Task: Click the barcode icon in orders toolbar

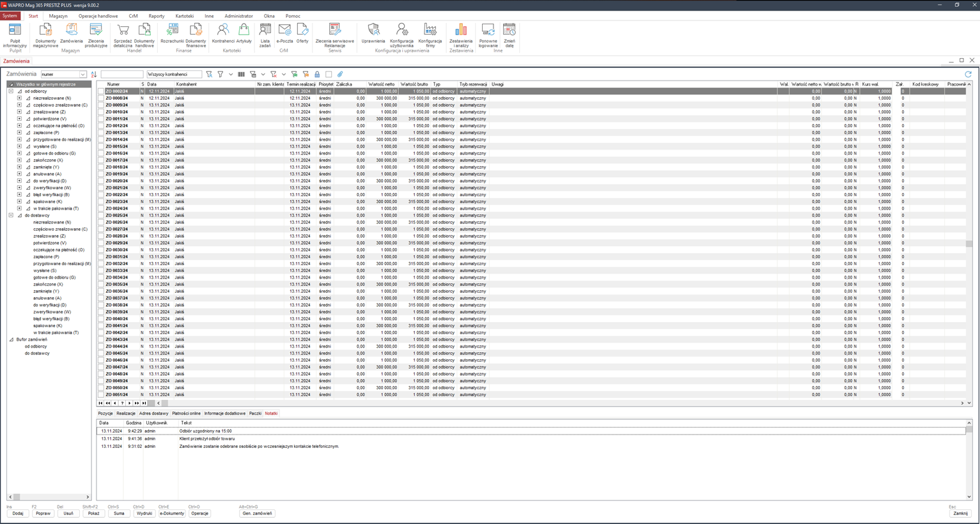Action: (x=241, y=75)
